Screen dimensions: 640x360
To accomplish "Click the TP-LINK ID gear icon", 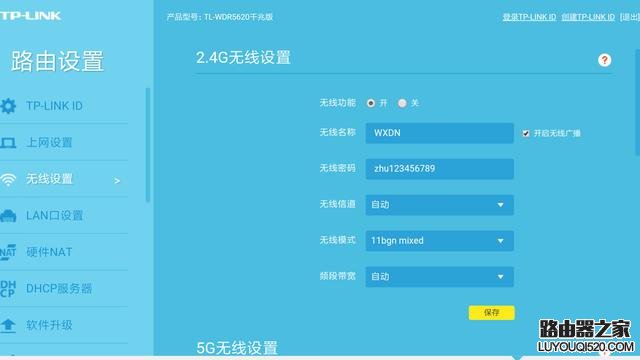I will (x=8, y=106).
